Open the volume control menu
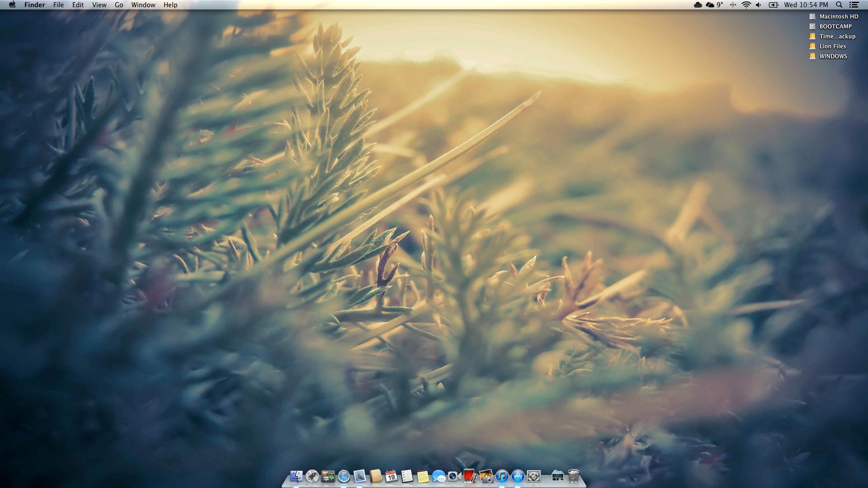868x488 pixels. [x=759, y=5]
